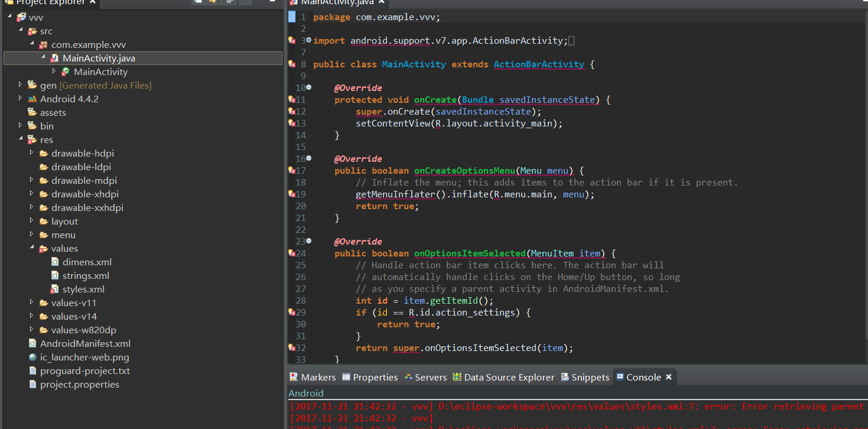The height and width of the screenshot is (429, 868).
Task: Click the ic_launcher-web.png image icon
Action: [32, 357]
